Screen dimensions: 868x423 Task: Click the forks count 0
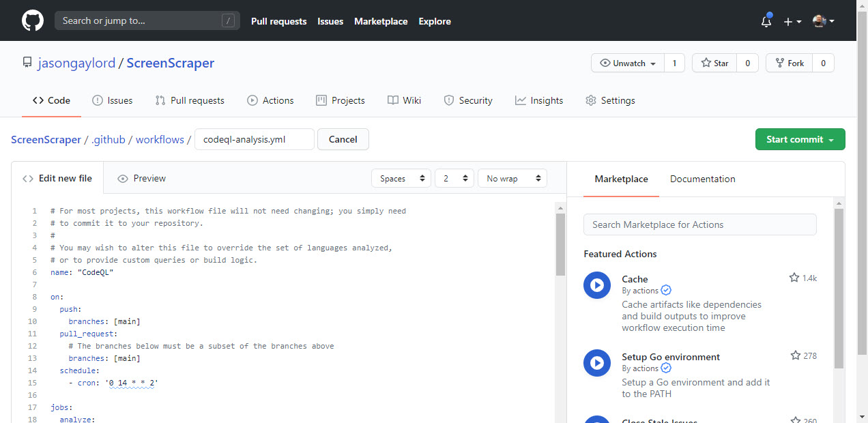point(823,63)
